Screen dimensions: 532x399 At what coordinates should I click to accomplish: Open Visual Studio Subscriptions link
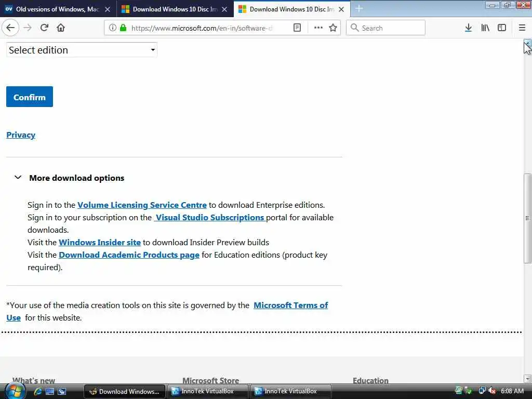[x=210, y=218]
